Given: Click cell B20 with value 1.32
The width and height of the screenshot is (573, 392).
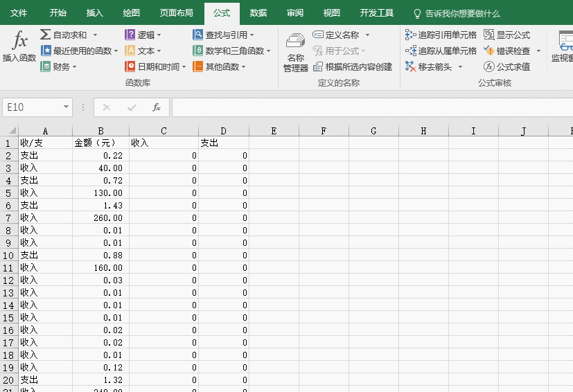Looking at the screenshot, I should click(101, 380).
